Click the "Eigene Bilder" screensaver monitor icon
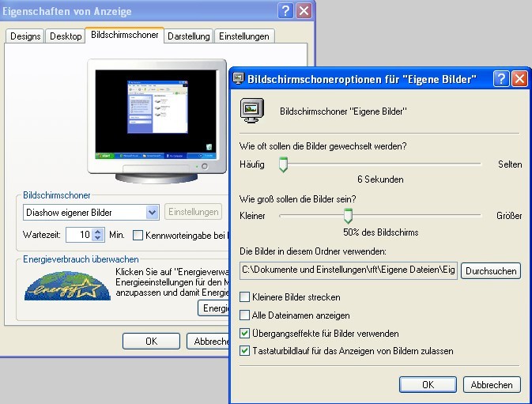532x404 pixels. click(x=251, y=111)
